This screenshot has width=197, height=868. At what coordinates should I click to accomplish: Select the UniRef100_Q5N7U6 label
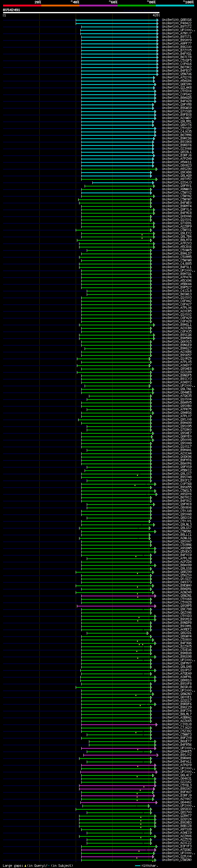(x=176, y=74)
